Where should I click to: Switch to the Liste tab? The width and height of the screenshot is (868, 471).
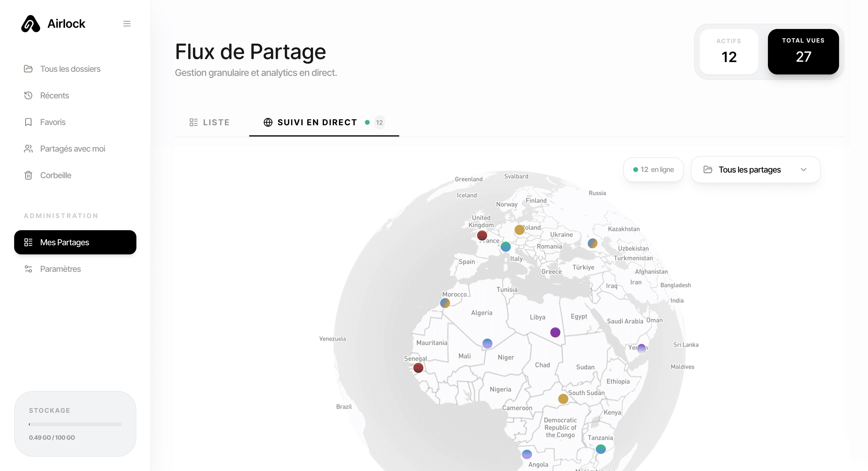tap(209, 122)
